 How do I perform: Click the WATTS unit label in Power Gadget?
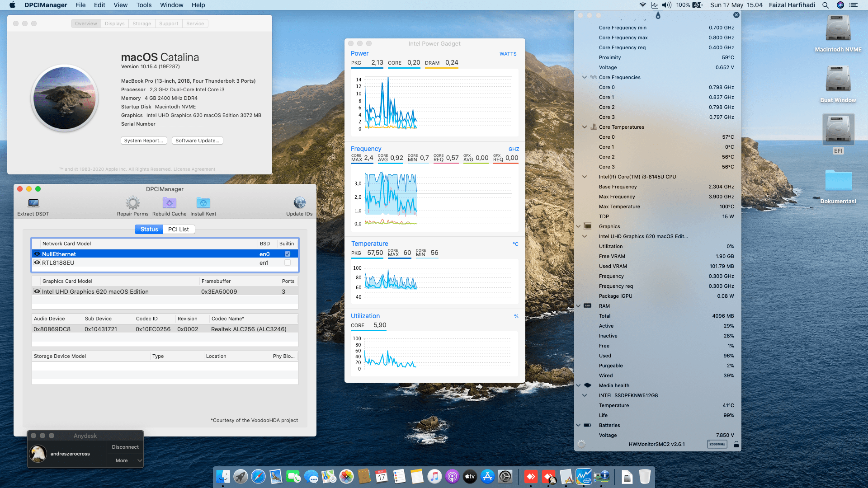coord(508,54)
